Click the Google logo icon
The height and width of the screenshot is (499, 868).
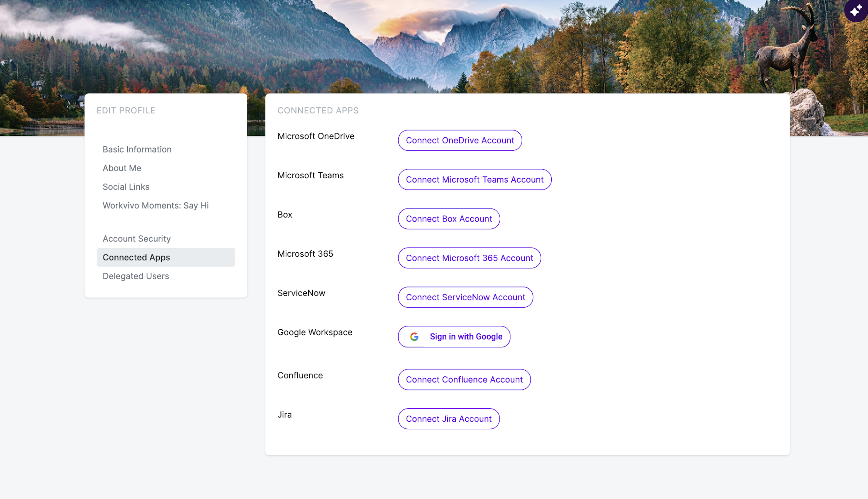[x=414, y=336]
